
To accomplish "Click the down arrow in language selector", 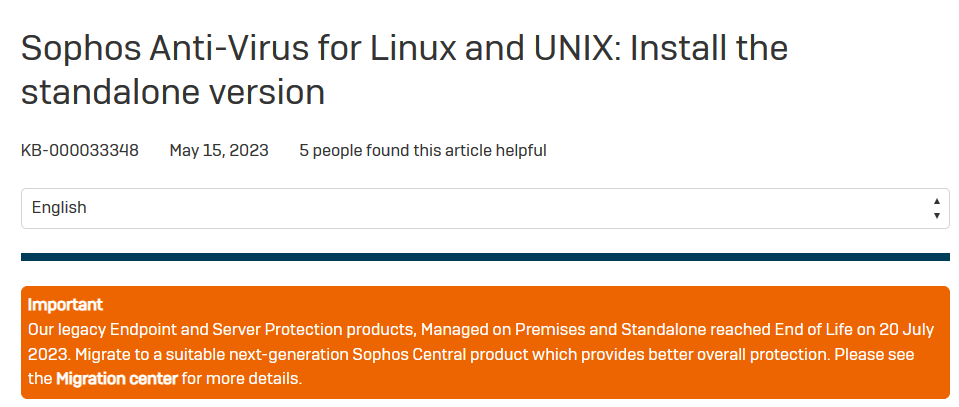I will (936, 215).
